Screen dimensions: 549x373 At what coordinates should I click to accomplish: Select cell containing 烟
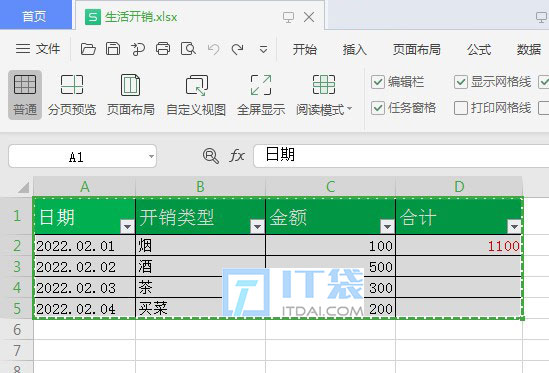(200, 246)
